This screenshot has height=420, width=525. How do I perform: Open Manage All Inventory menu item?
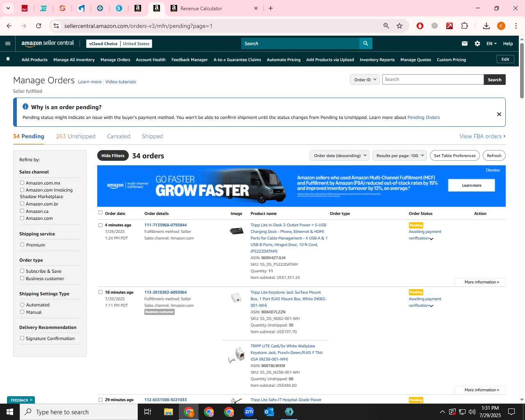[x=74, y=59]
